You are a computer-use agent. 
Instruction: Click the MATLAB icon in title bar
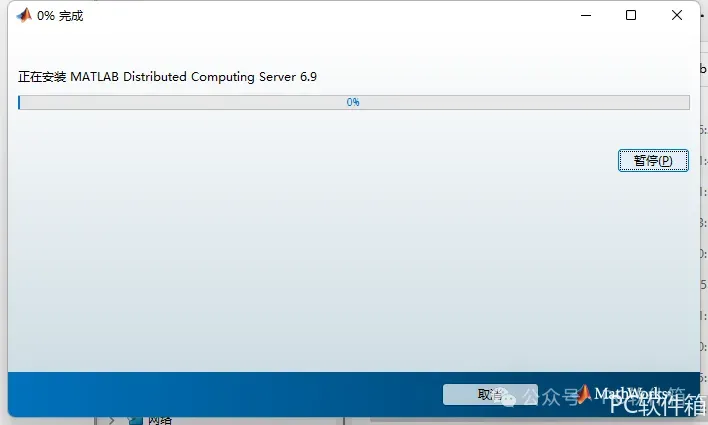(x=24, y=15)
